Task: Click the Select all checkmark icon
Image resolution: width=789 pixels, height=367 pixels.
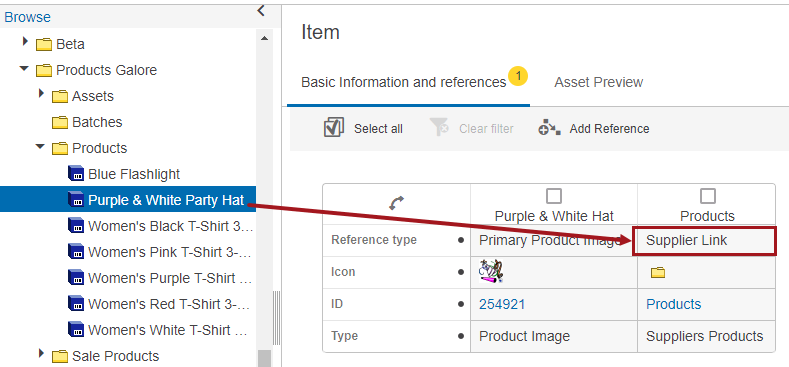Action: 334,128
